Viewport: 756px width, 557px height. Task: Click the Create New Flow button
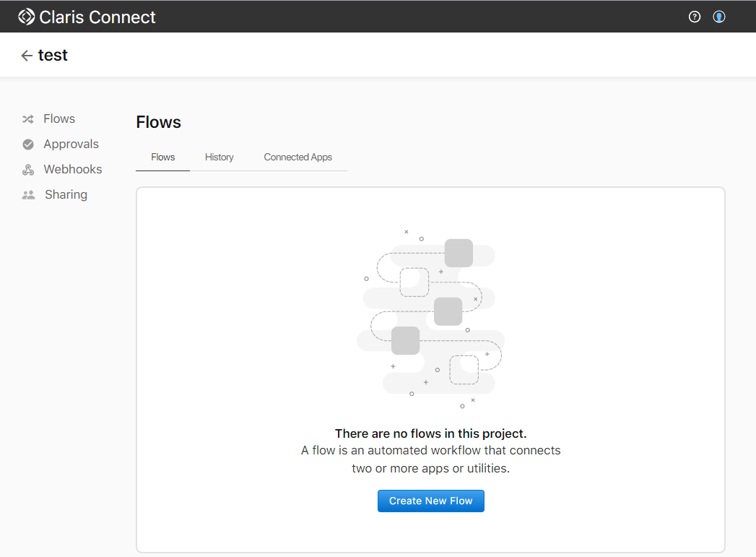tap(430, 501)
